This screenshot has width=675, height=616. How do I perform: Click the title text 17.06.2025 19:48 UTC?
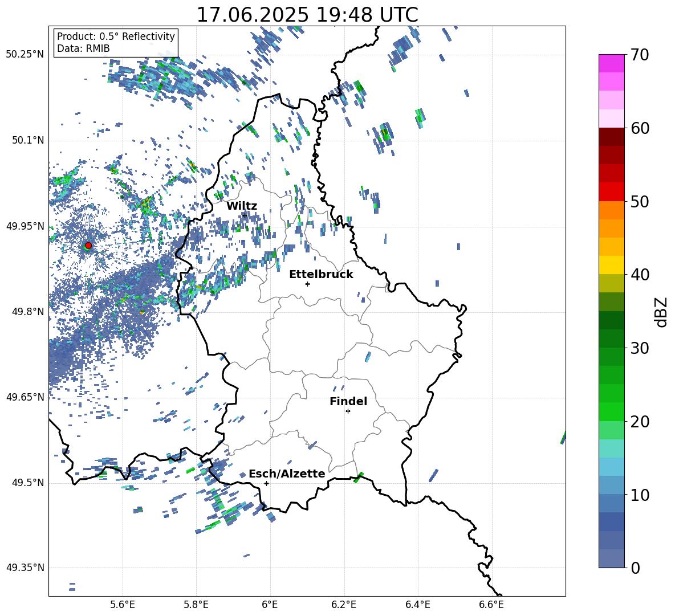[x=307, y=15]
